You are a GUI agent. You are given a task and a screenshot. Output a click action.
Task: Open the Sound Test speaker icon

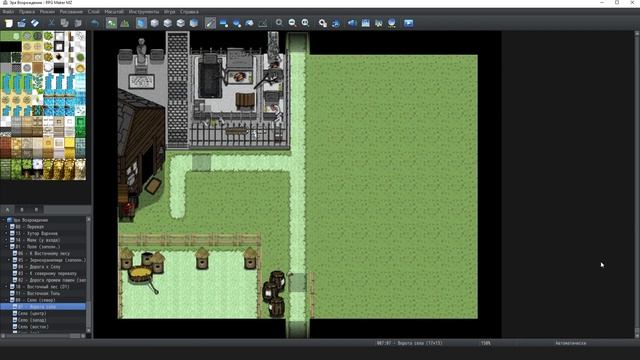pyautogui.click(x=352, y=23)
